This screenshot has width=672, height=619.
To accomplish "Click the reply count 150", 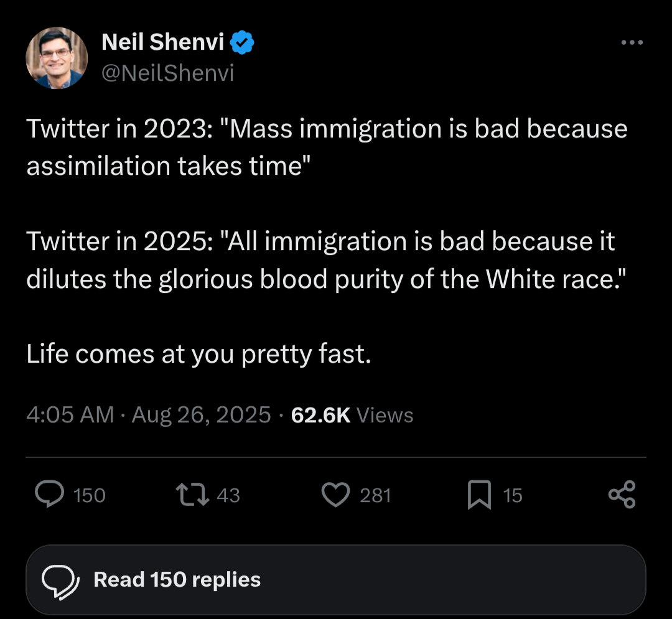I will pos(90,495).
